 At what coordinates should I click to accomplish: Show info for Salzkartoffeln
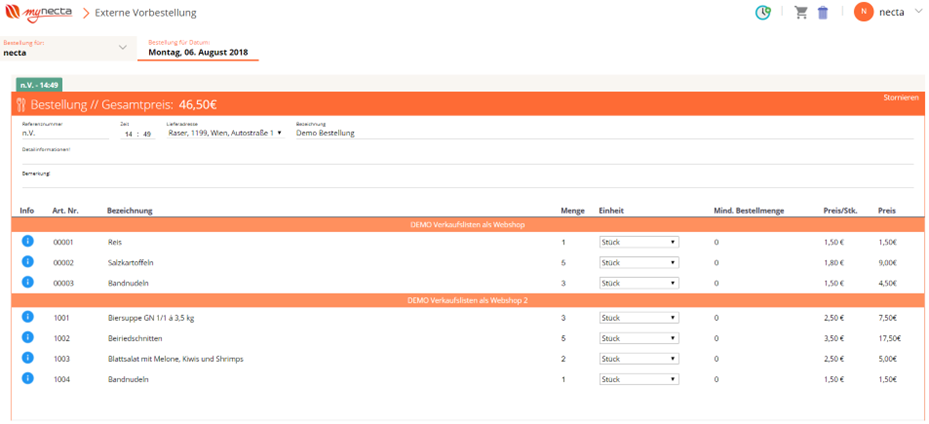tap(28, 262)
